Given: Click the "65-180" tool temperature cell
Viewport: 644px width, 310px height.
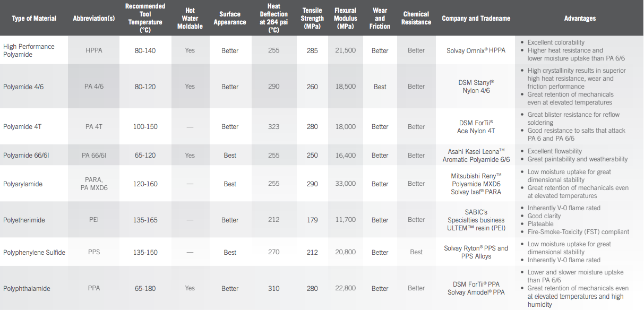Looking at the screenshot, I should click(145, 288).
